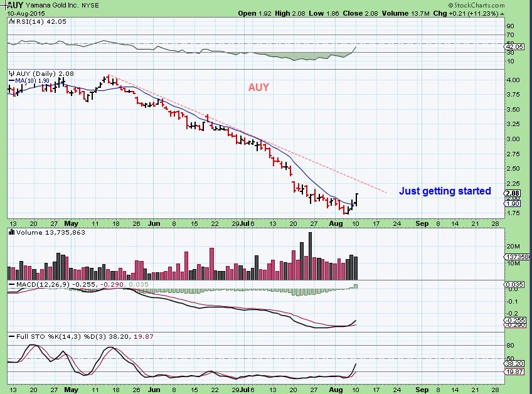Click the green up-arrow beside the change percentage
The width and height of the screenshot is (532, 394).
(502, 14)
